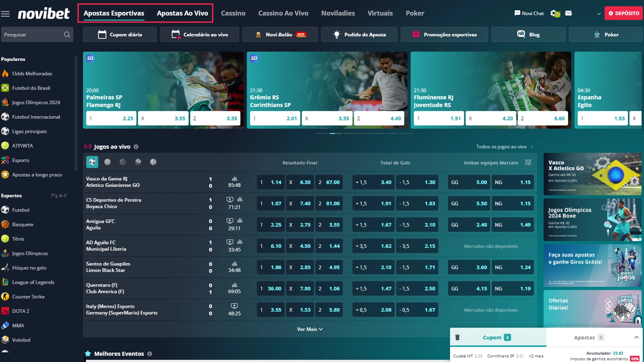The height and width of the screenshot is (362, 644).
Task: Open Noviladies tab
Action: coord(338,13)
